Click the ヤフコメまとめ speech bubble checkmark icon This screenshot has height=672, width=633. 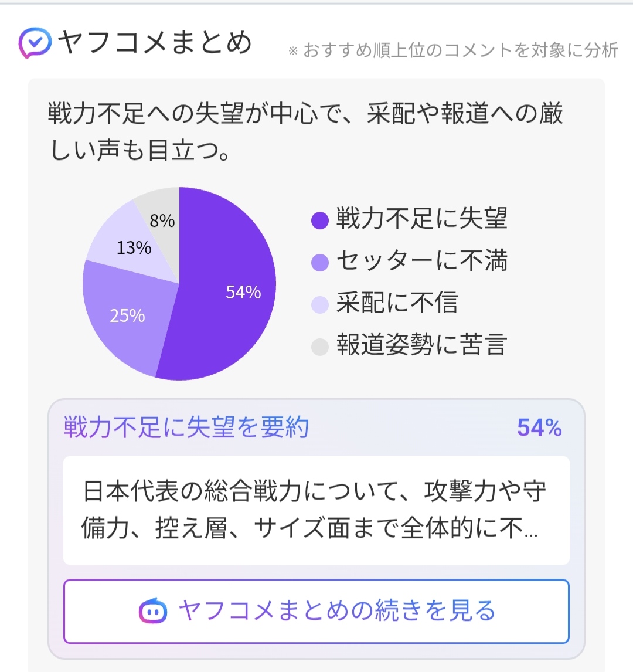click(x=35, y=43)
